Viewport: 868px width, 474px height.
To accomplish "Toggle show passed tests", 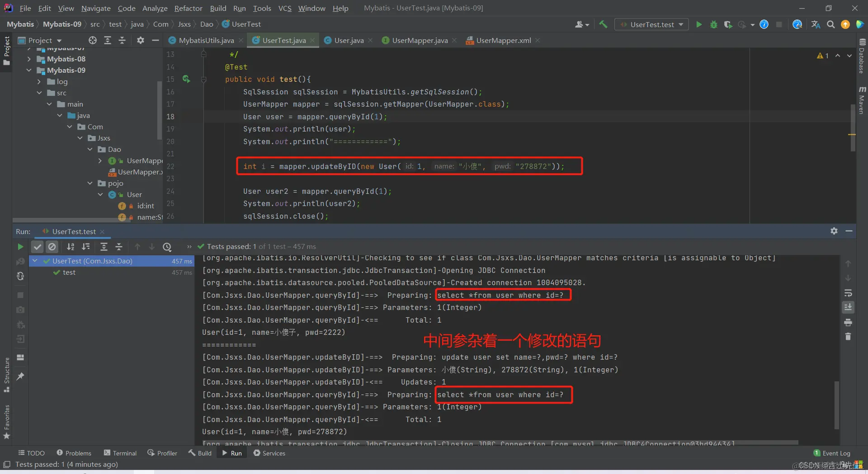I will pos(38,247).
